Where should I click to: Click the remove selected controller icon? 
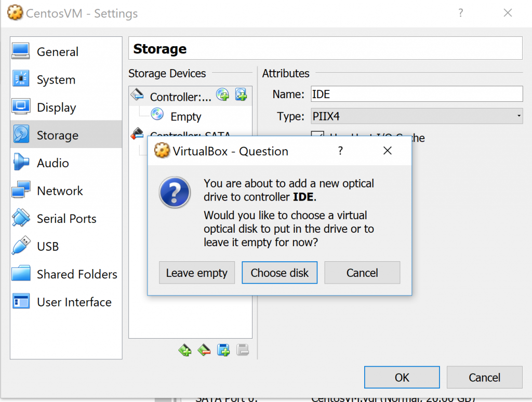click(x=204, y=350)
